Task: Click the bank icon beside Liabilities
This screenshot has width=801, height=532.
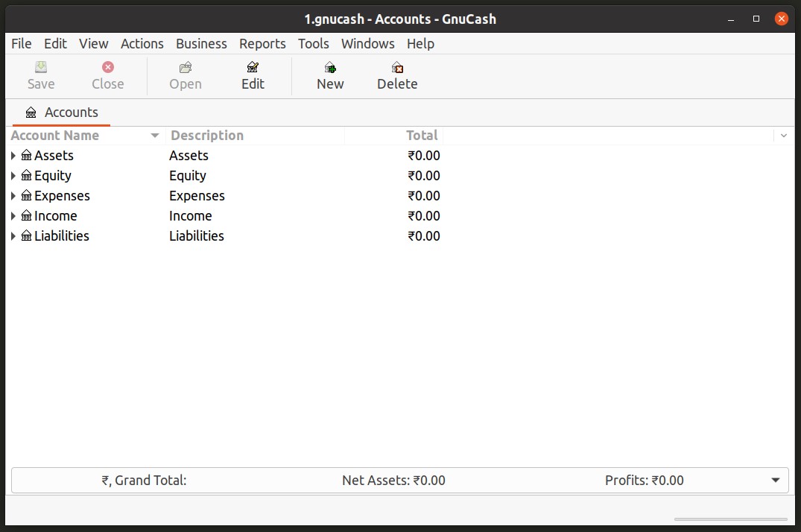Action: coord(27,236)
